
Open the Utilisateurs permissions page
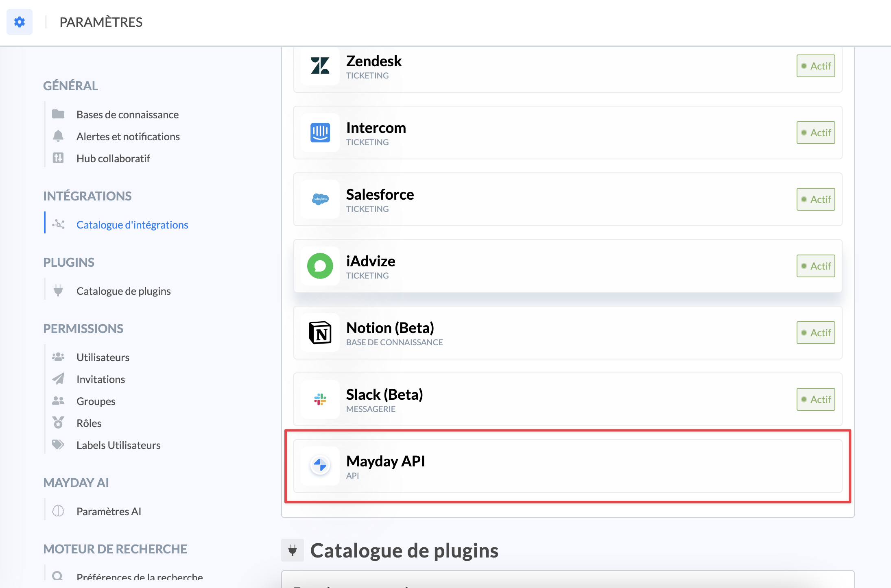tap(103, 357)
